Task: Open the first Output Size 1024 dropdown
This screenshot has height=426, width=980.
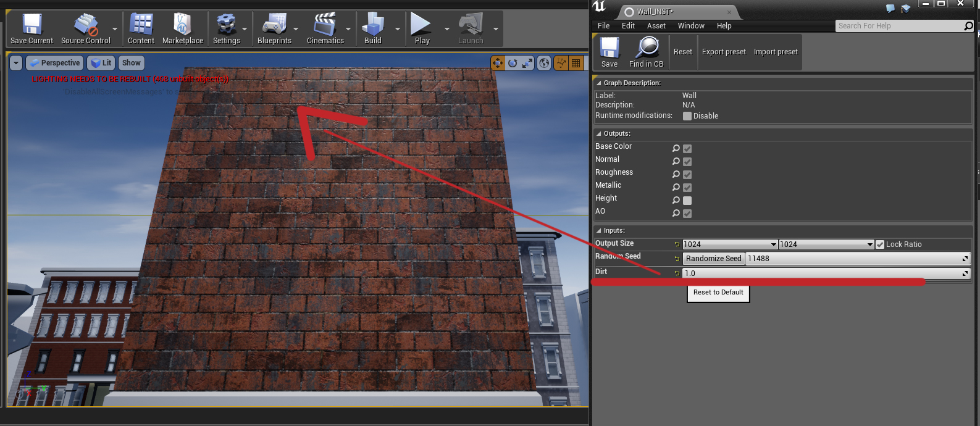Action: pos(729,244)
